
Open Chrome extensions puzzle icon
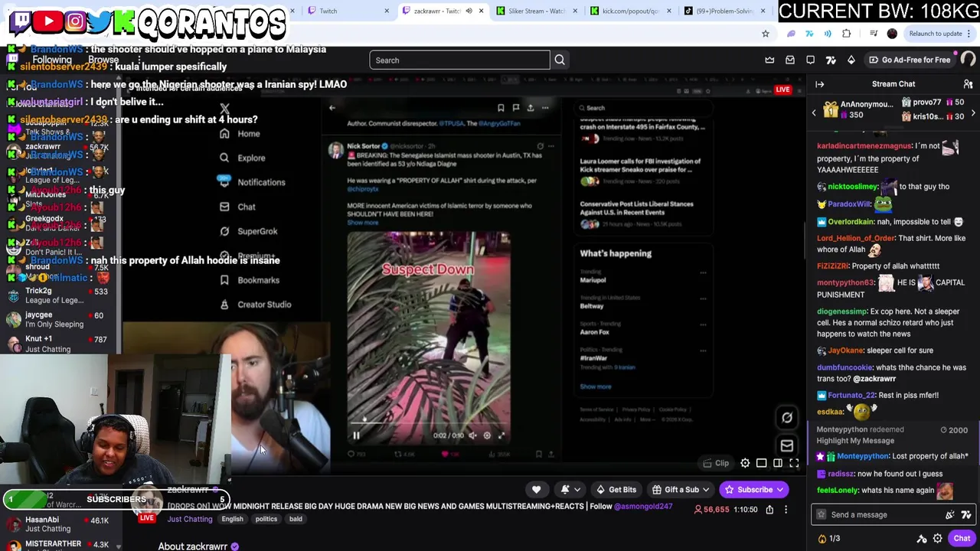[846, 34]
